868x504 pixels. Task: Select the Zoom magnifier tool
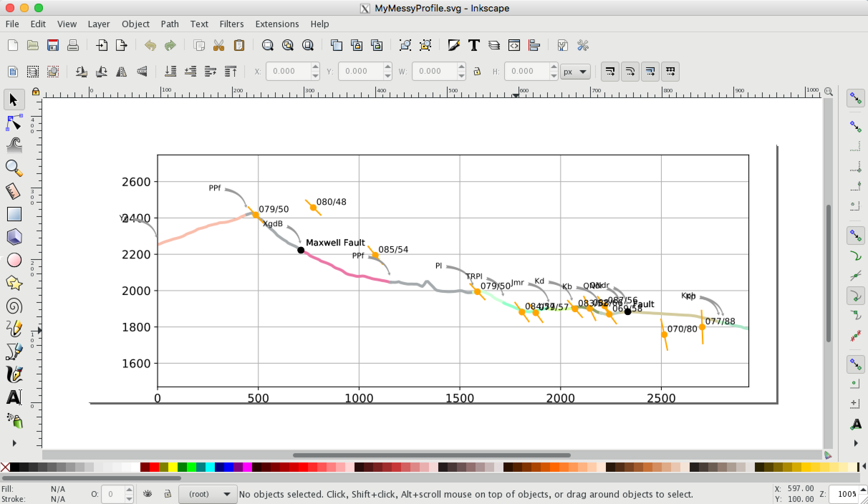click(14, 168)
